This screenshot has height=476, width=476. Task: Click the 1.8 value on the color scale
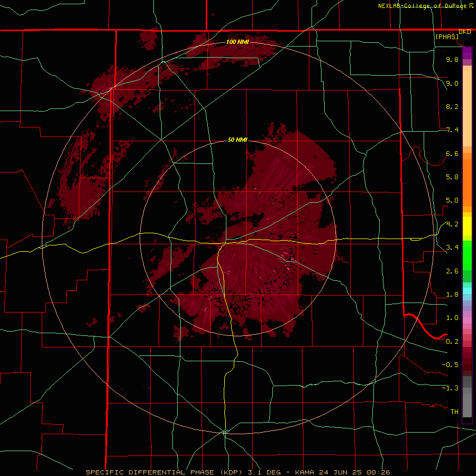click(x=452, y=295)
